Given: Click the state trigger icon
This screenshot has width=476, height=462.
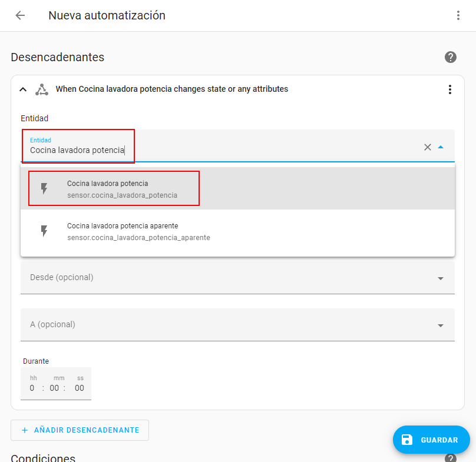Looking at the screenshot, I should (x=41, y=89).
